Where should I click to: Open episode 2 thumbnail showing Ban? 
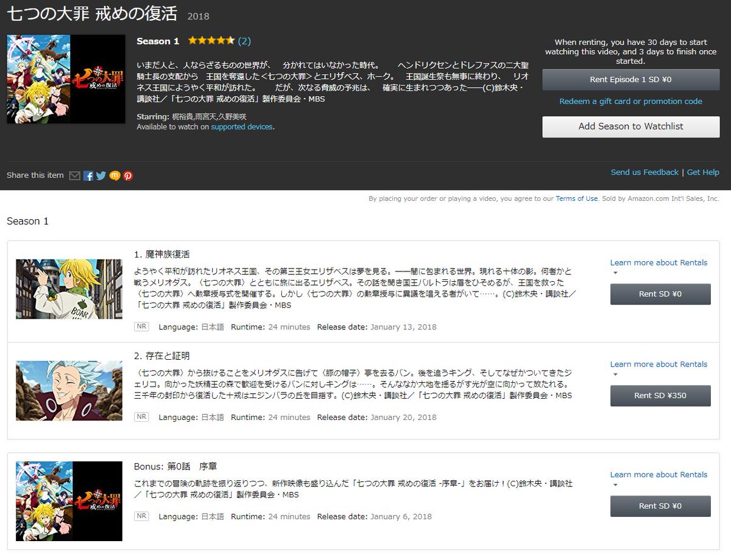click(69, 391)
